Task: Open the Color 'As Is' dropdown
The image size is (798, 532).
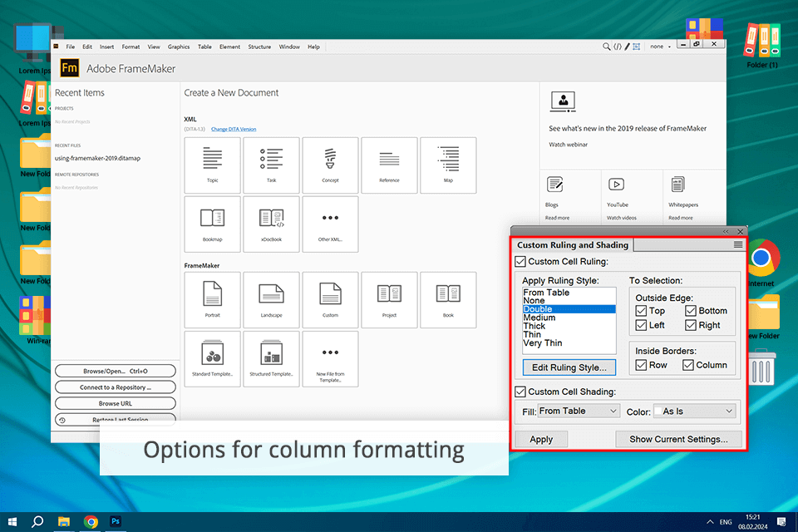Action: click(695, 411)
